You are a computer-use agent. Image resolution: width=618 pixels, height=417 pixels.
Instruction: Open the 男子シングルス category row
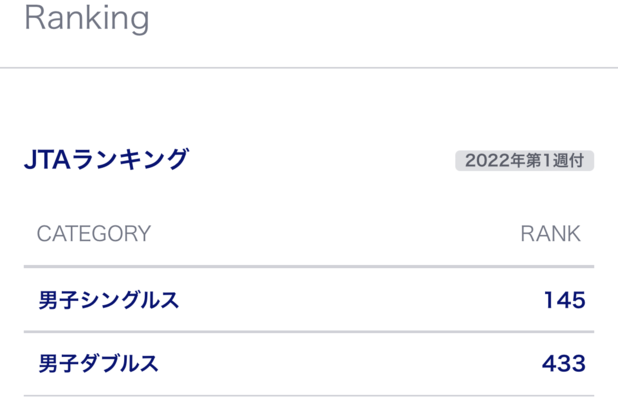[x=109, y=300]
